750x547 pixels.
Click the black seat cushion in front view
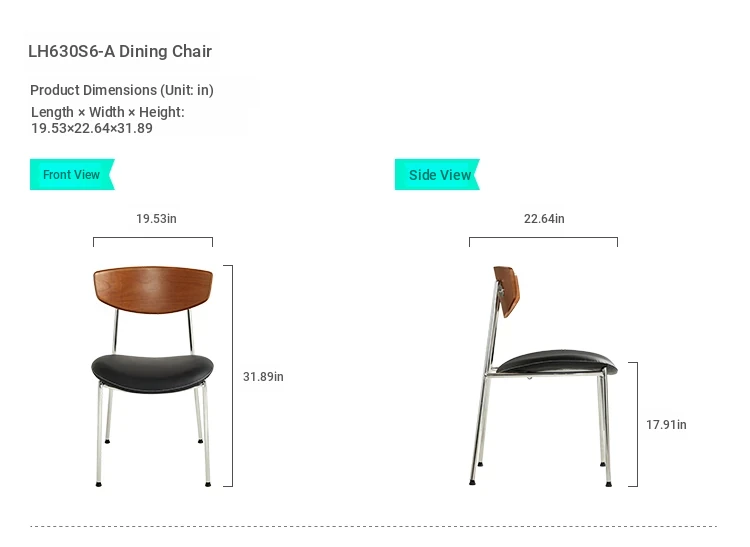coord(153,373)
